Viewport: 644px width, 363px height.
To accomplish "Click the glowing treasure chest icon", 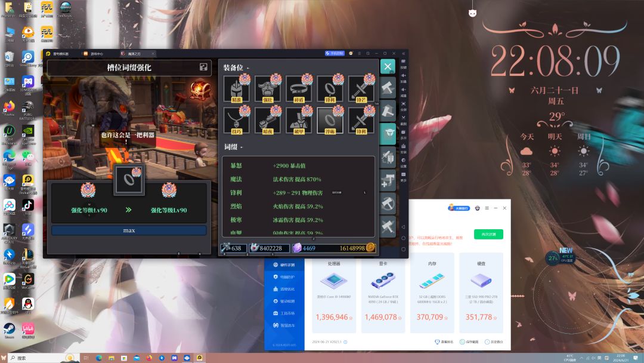I will tap(200, 90).
